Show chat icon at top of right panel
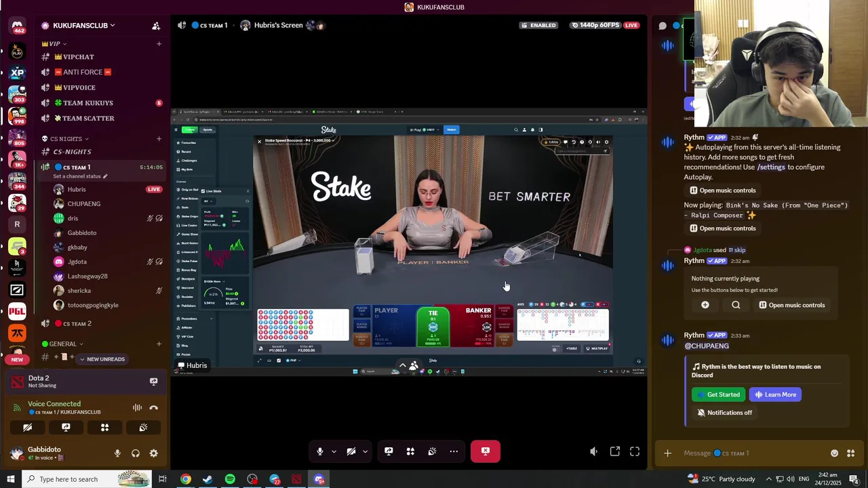The image size is (868, 488). point(663,26)
